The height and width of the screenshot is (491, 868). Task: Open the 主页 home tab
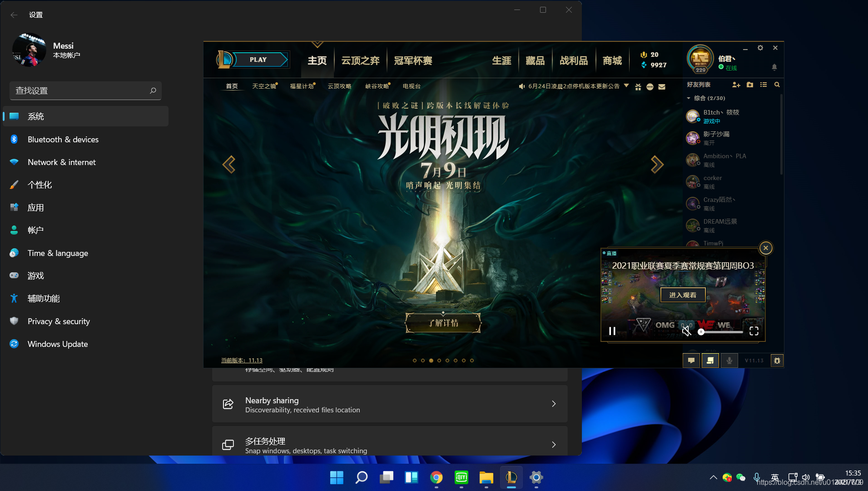point(317,60)
